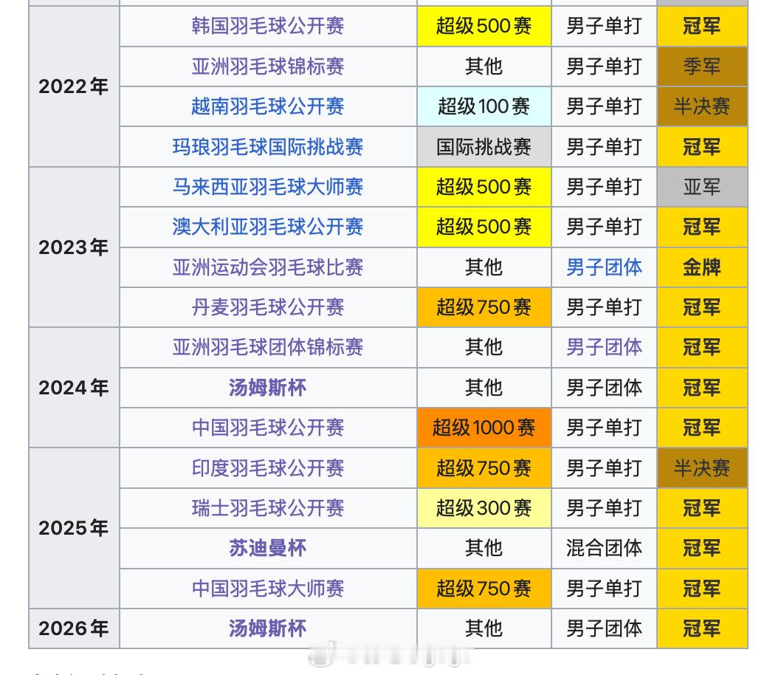Follow the 中国羽毛球大师赛 link
This screenshot has width=784, height=675.
pyautogui.click(x=267, y=589)
